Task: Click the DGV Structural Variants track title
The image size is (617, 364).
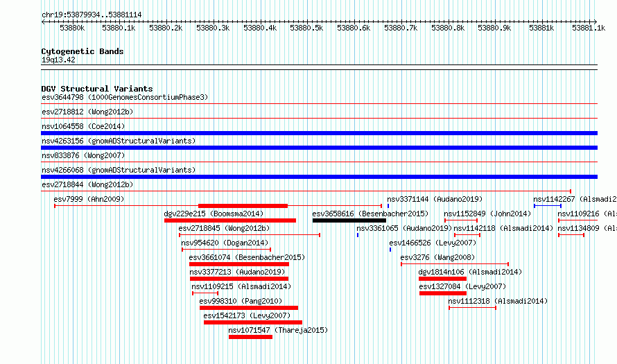Action: click(x=97, y=89)
